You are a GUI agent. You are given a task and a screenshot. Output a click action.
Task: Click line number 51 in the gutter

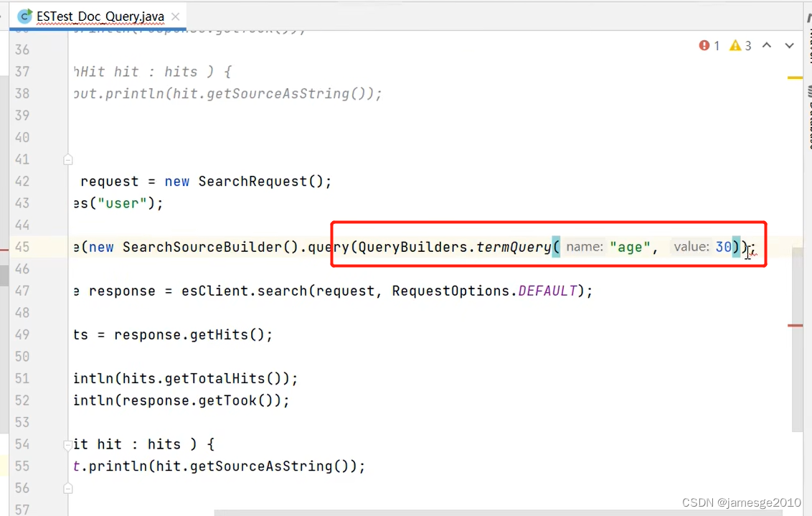(x=22, y=379)
